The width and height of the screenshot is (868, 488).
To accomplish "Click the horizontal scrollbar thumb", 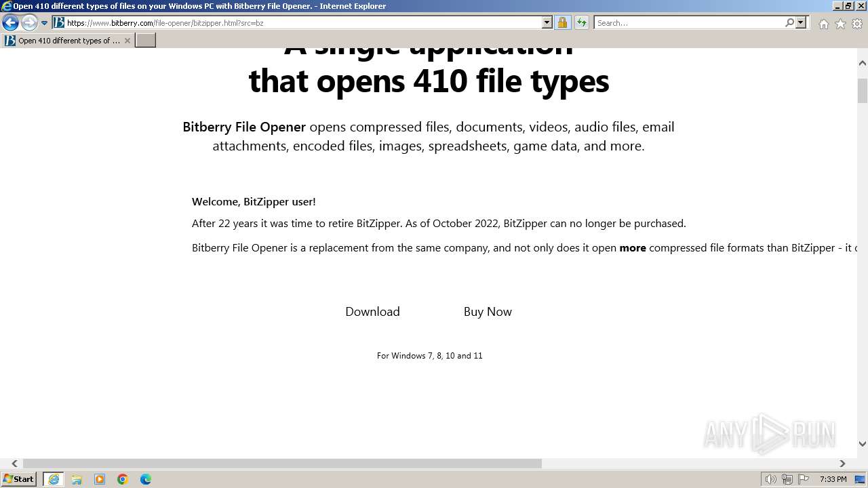I will tap(282, 464).
